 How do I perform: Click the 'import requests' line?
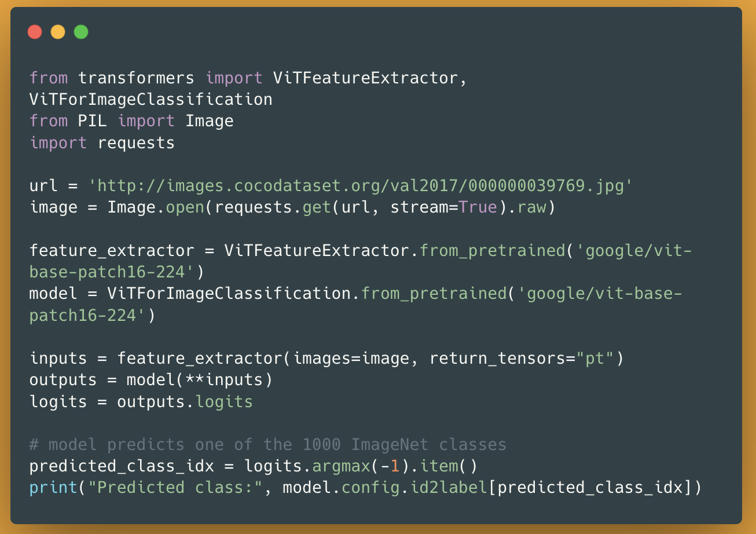(102, 142)
